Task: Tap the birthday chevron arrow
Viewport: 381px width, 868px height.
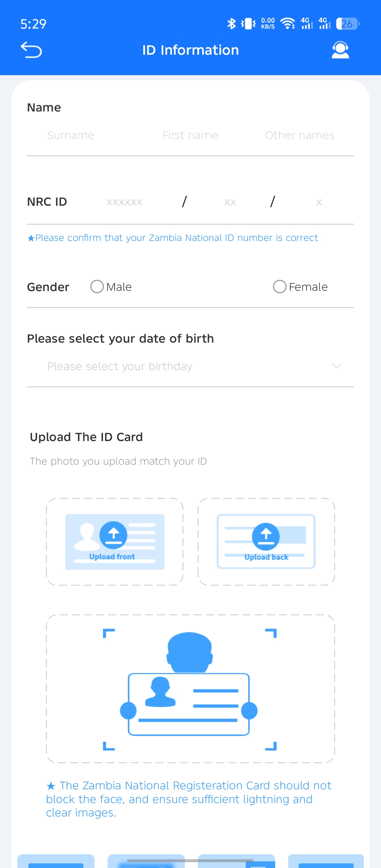Action: tap(337, 366)
